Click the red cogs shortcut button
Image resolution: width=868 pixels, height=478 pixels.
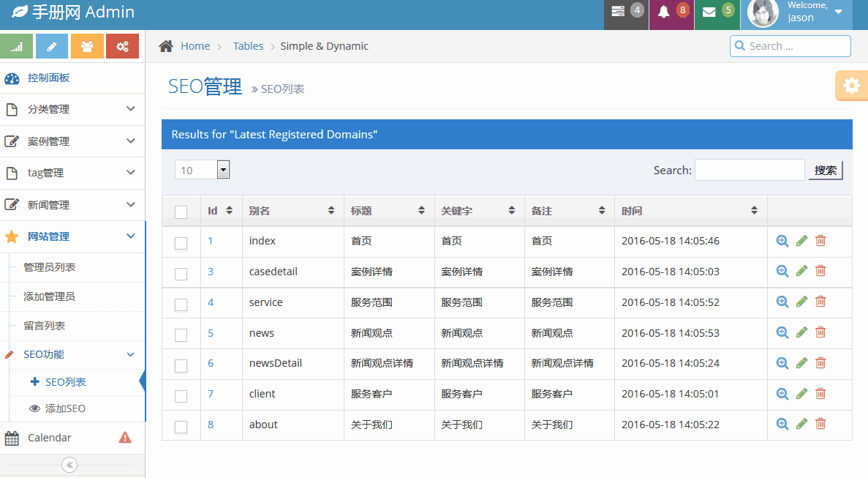pos(122,46)
